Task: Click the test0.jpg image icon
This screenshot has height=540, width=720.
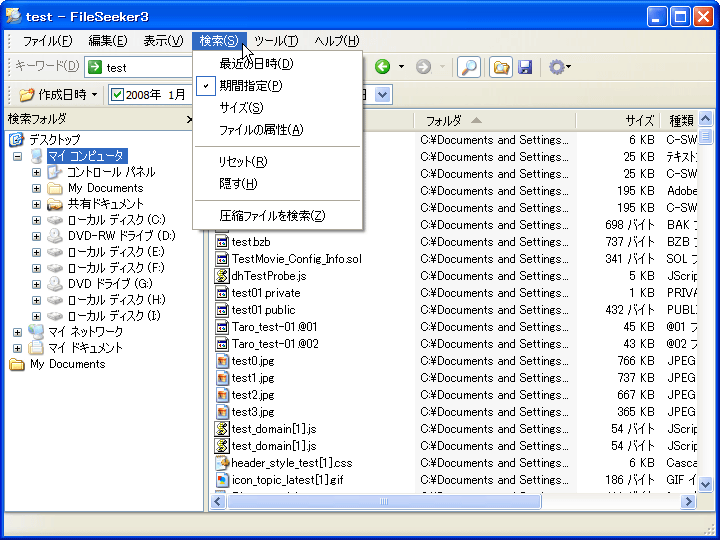Action: (222, 361)
